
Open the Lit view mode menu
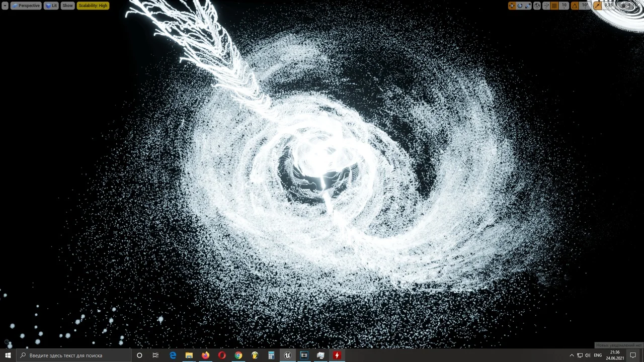click(51, 6)
